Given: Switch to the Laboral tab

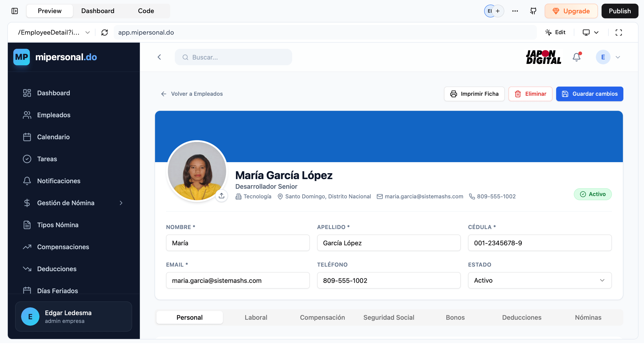Looking at the screenshot, I should pos(256,318).
